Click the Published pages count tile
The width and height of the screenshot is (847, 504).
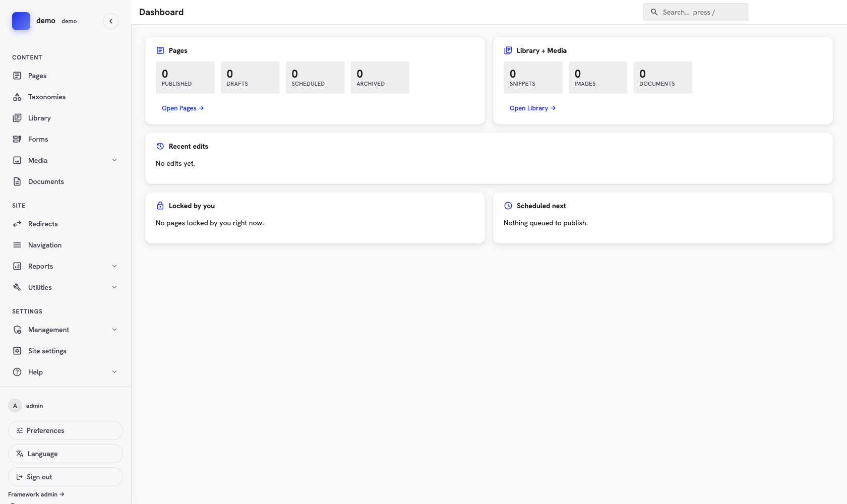coord(185,78)
